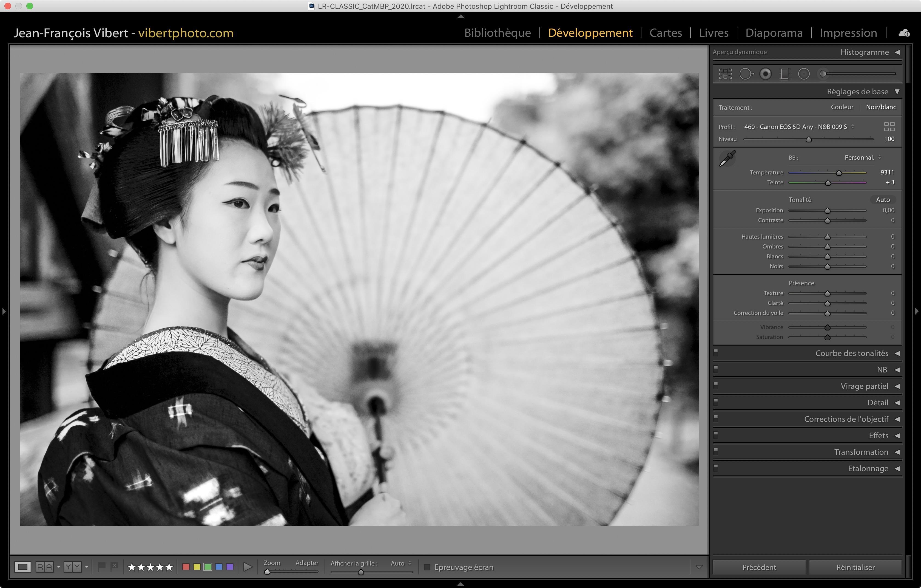921x588 pixels.
Task: Open the profile browser grid icon
Action: [889, 127]
